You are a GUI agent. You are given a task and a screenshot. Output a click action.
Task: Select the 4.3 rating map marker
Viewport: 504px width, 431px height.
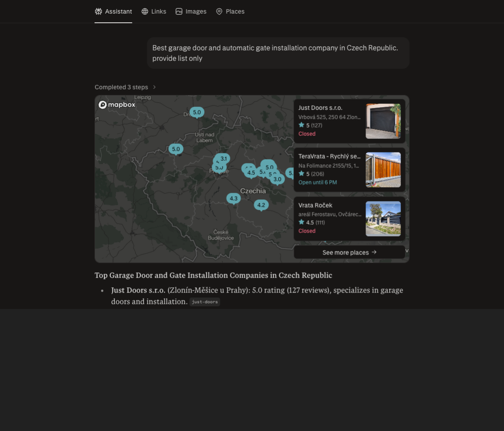point(233,198)
